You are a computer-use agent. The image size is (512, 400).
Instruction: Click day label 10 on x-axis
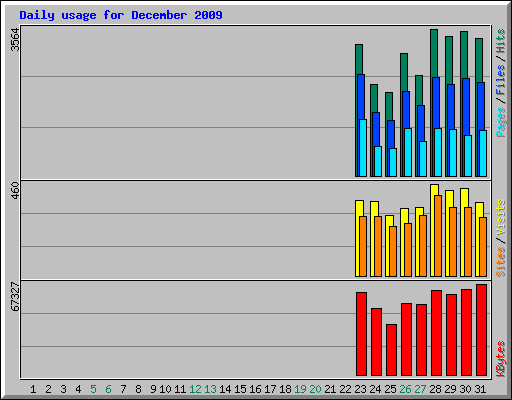coord(165,389)
